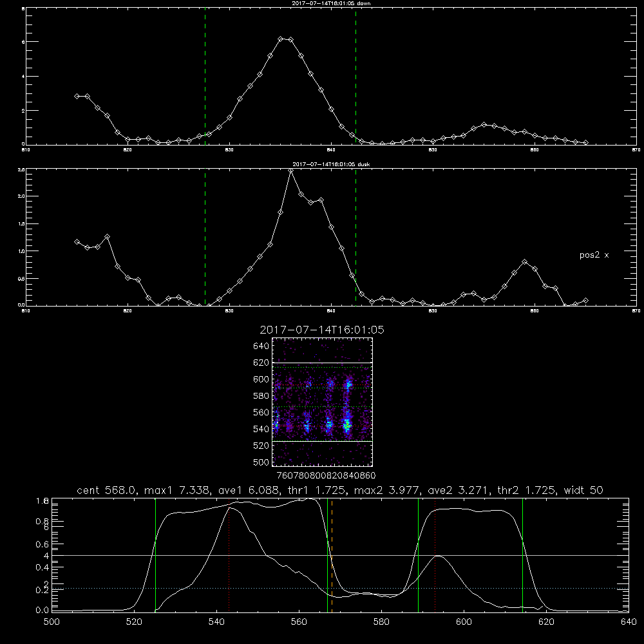644x644 pixels.
Task: Click the solid green line near 614 in bottom plot
Action: click(x=522, y=555)
